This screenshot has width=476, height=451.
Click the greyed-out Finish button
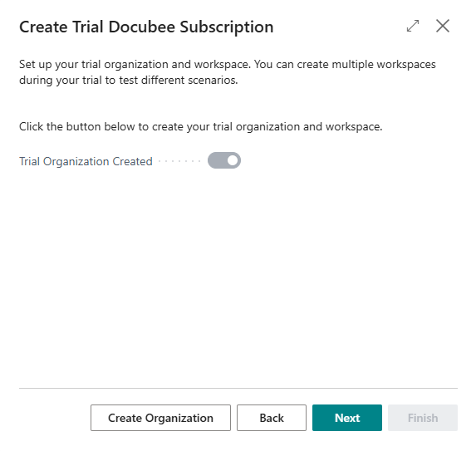point(423,418)
